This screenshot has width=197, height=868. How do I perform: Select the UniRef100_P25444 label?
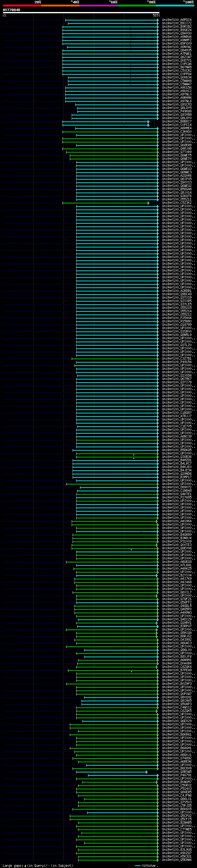point(176,318)
